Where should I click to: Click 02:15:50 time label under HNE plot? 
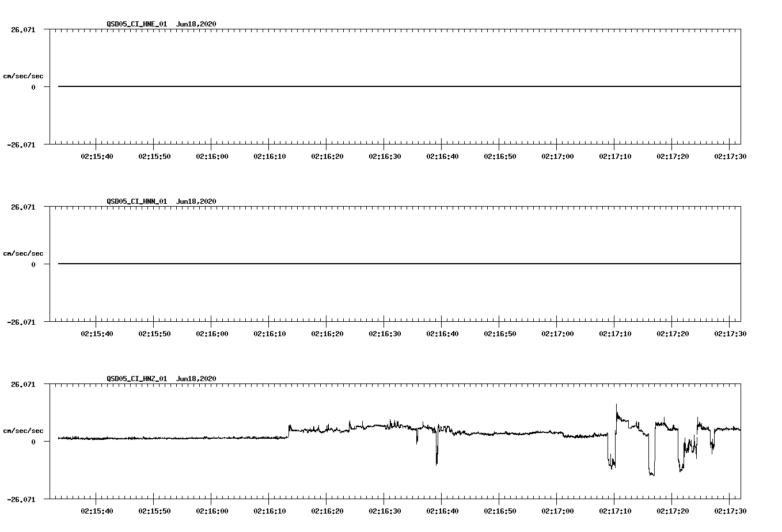(x=154, y=157)
